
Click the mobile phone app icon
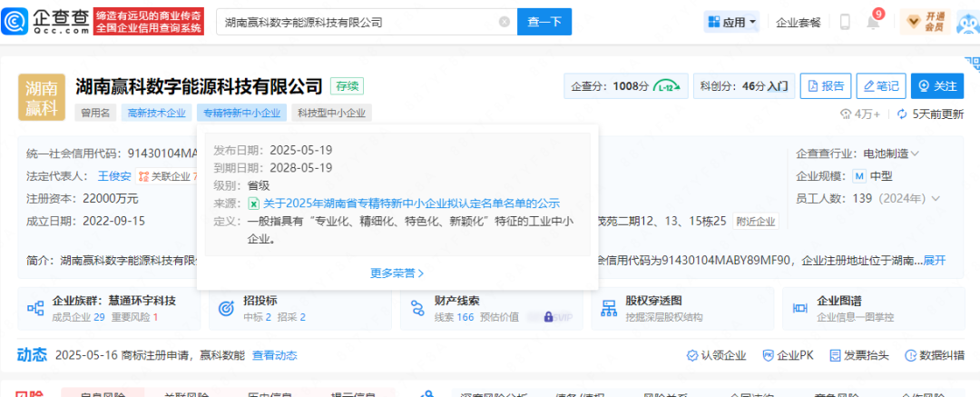click(845, 22)
